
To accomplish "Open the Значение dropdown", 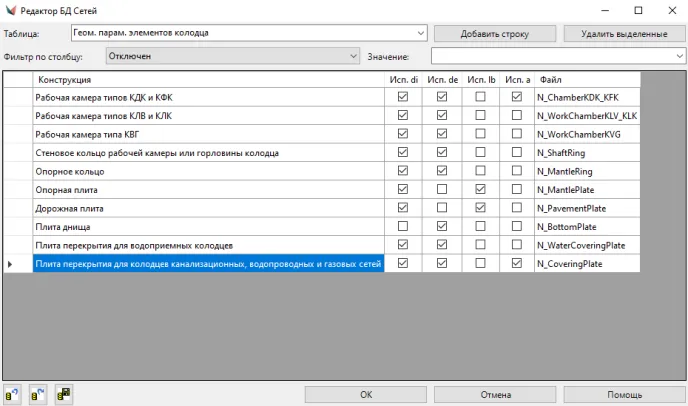I will pyautogui.click(x=679, y=56).
